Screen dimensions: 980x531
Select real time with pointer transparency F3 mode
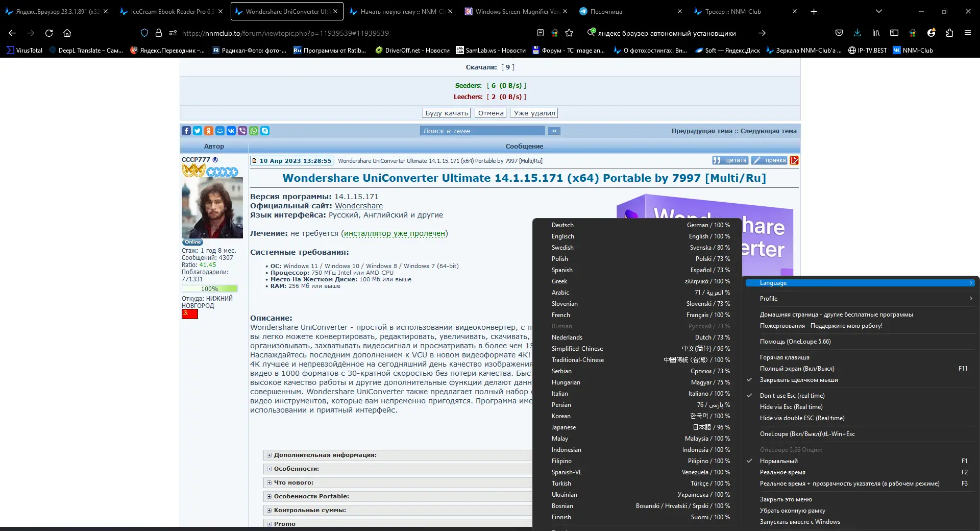(859, 484)
